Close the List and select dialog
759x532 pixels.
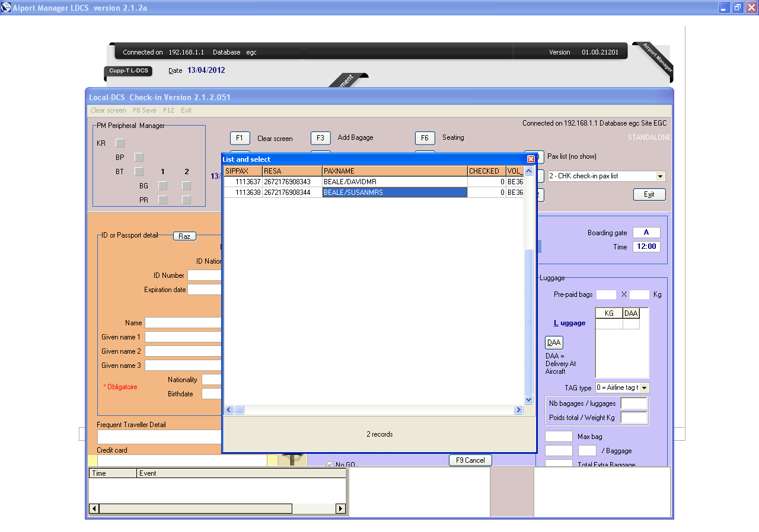click(531, 159)
